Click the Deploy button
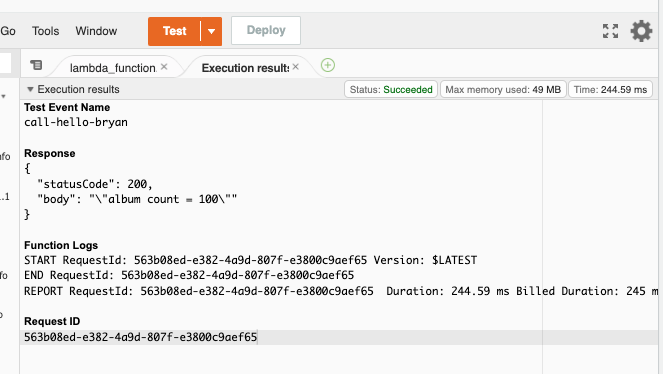Viewport: 663px width, 374px height. (x=266, y=30)
